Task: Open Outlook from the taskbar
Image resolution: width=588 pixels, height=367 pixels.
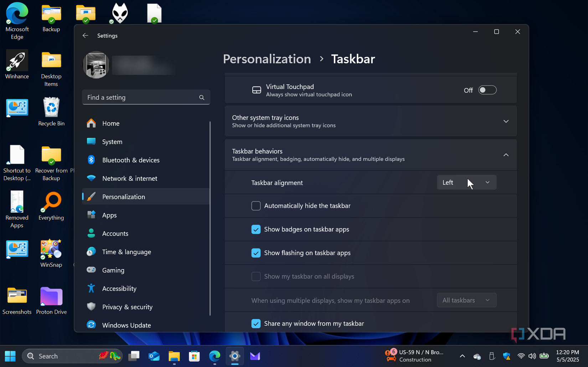Action: [154, 356]
